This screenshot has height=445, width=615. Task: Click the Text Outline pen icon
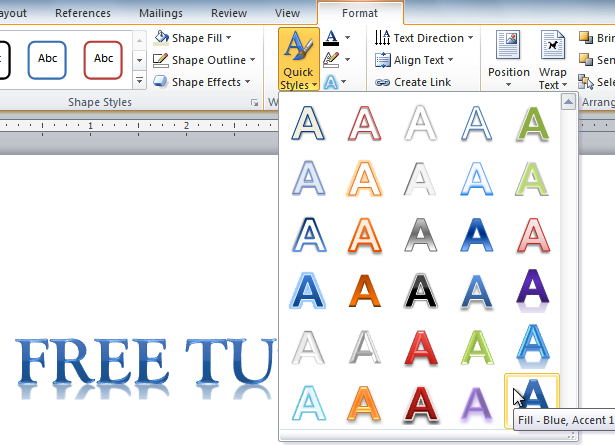coord(331,61)
